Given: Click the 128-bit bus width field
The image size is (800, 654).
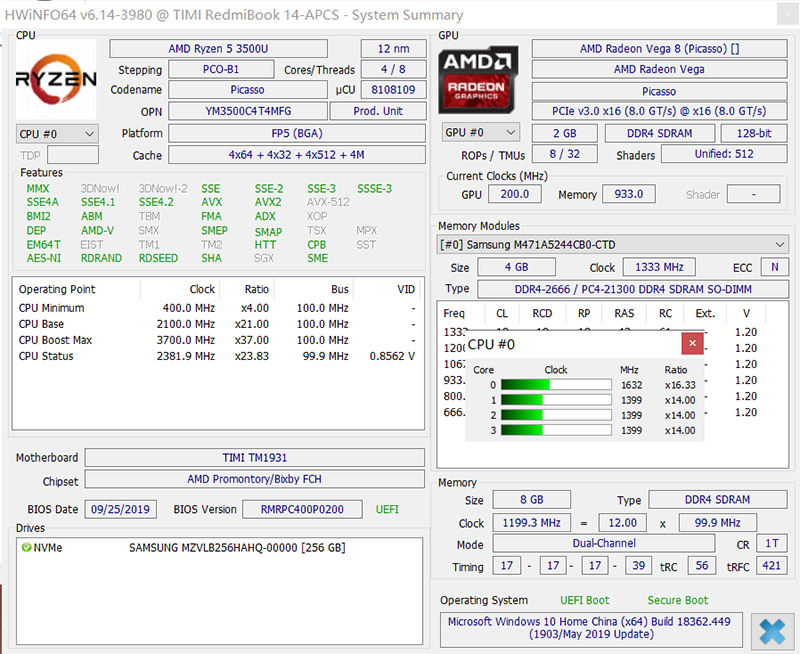Looking at the screenshot, I should [754, 133].
